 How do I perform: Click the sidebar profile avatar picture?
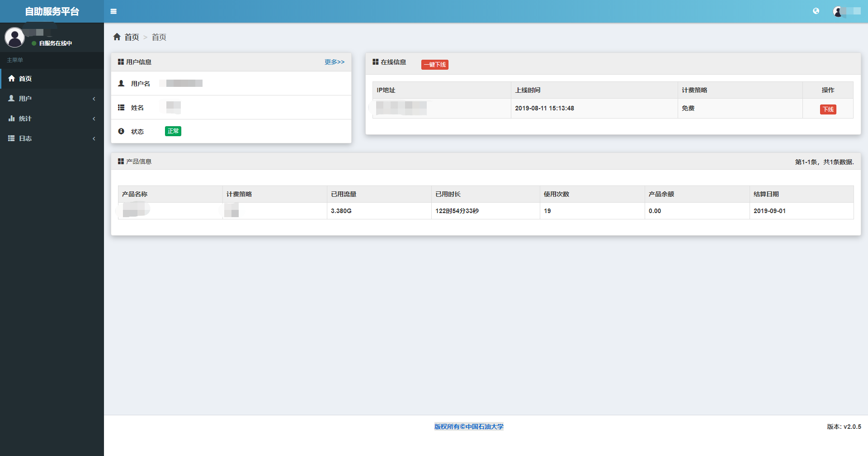(x=14, y=38)
